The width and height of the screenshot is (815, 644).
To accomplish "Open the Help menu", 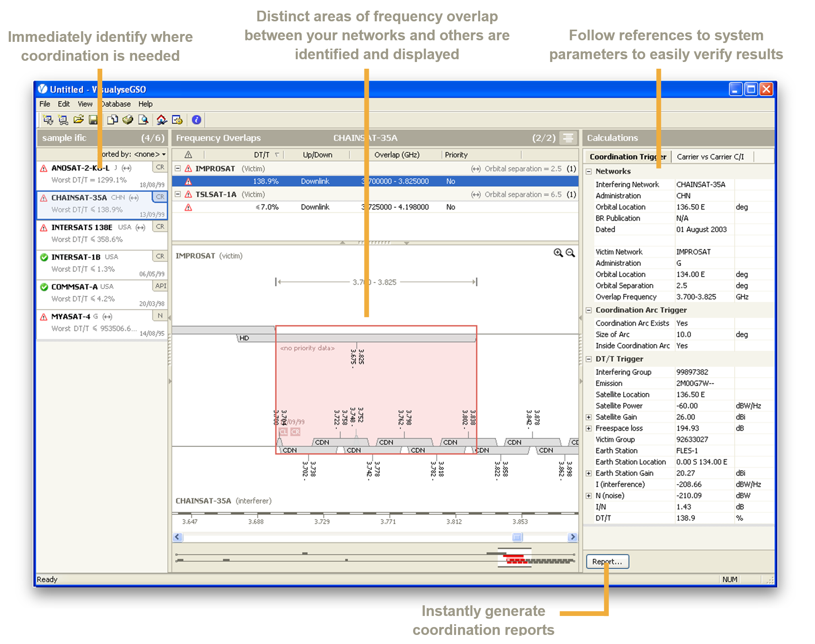I will pos(145,104).
